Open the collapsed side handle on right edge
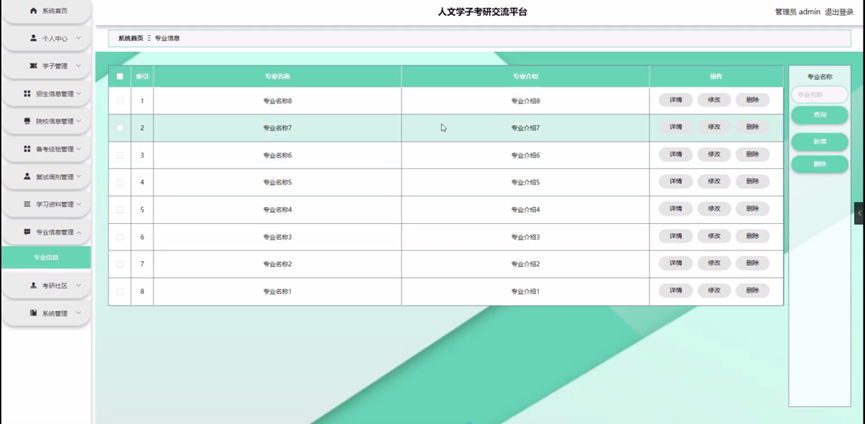Image resolution: width=865 pixels, height=424 pixels. point(859,213)
